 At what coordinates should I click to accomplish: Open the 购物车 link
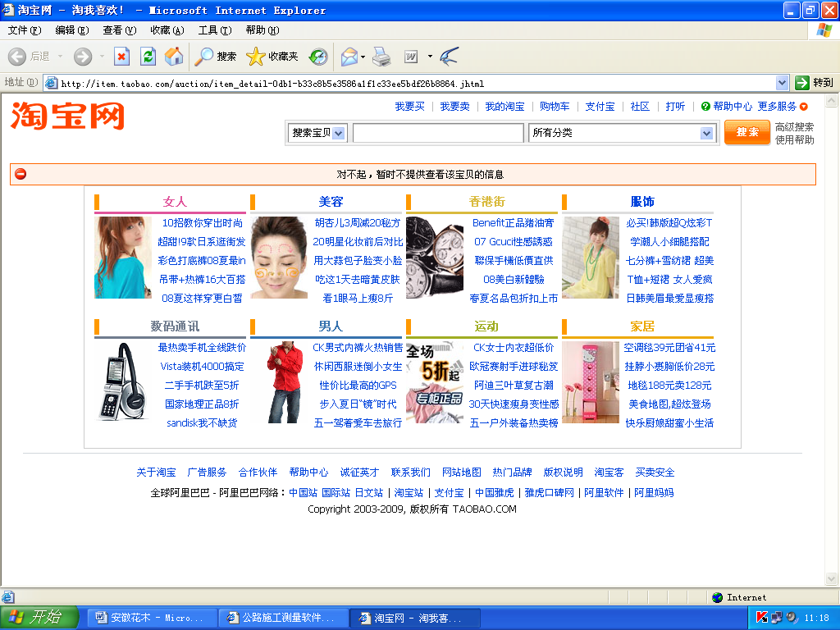(555, 107)
